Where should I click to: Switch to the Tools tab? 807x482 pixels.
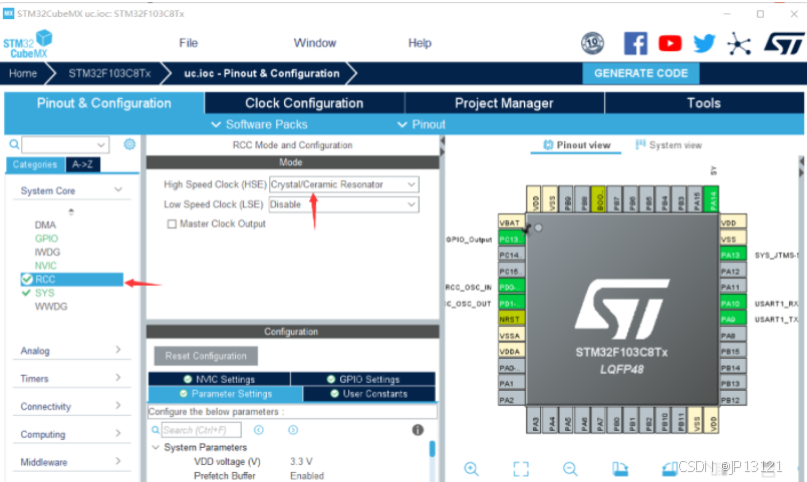(x=704, y=103)
